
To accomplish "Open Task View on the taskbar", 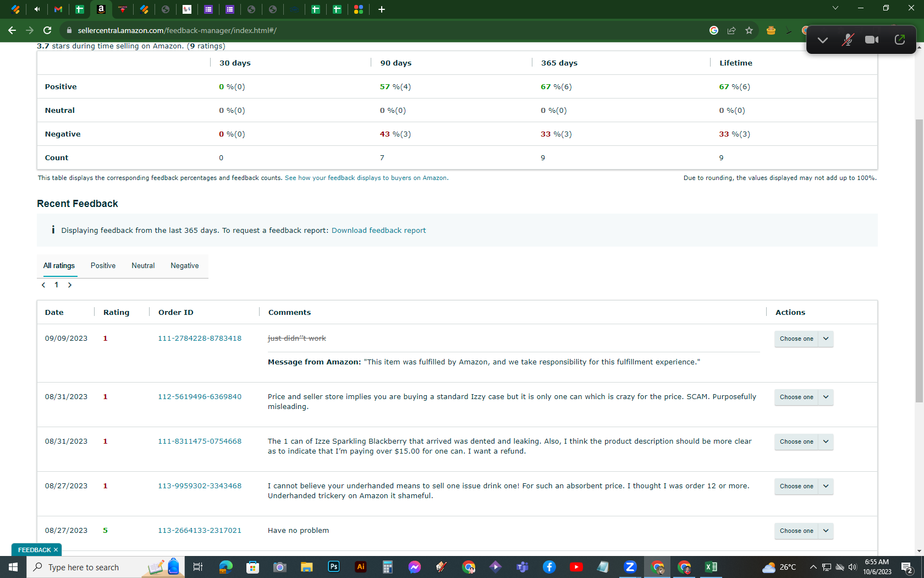I will tap(198, 567).
